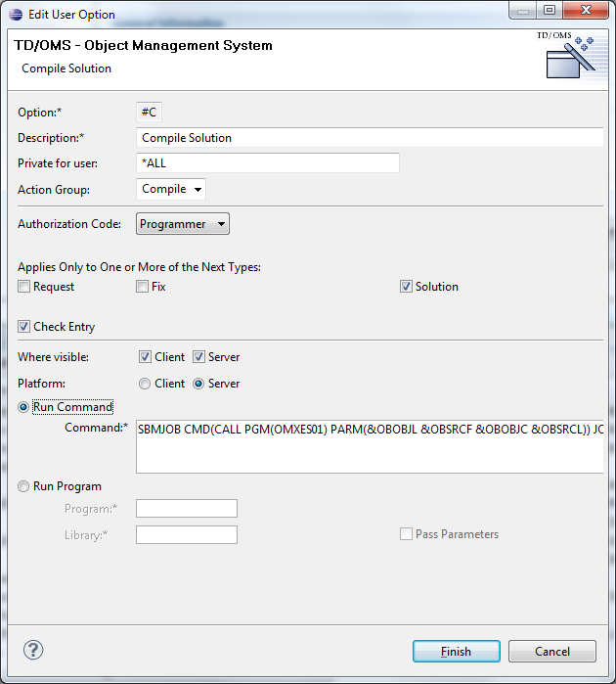The image size is (616, 684).
Task: Click into the Description text field
Action: [370, 138]
